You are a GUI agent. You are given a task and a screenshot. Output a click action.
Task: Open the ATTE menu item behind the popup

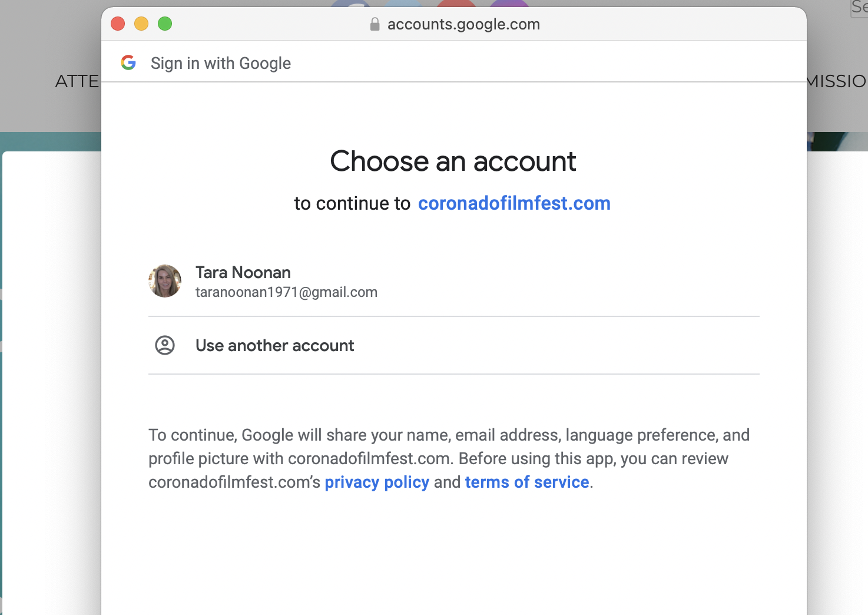[x=77, y=81]
